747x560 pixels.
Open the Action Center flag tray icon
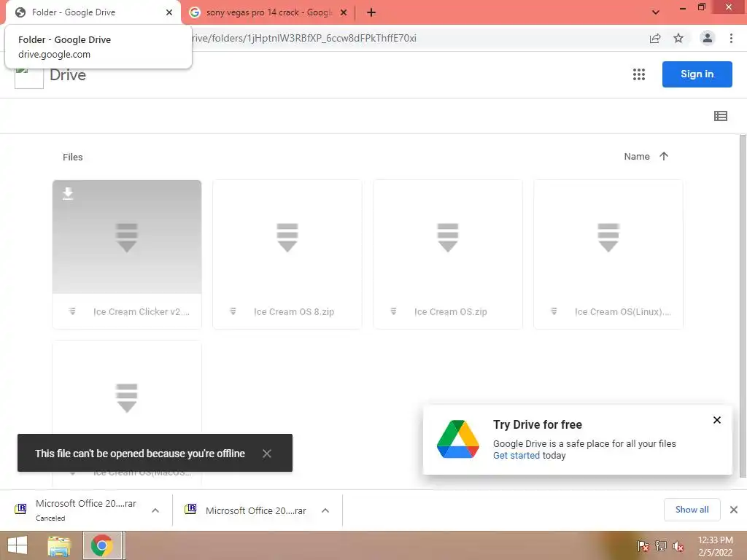643,546
